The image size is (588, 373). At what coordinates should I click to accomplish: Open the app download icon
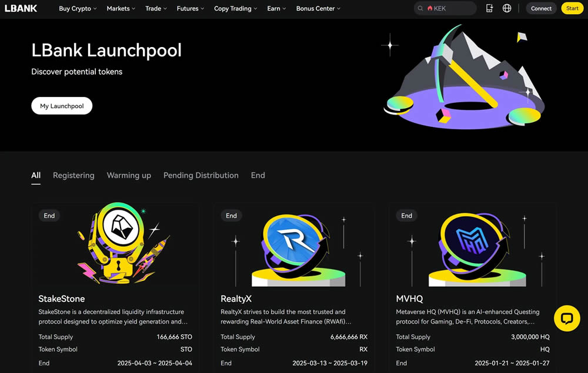tap(490, 8)
